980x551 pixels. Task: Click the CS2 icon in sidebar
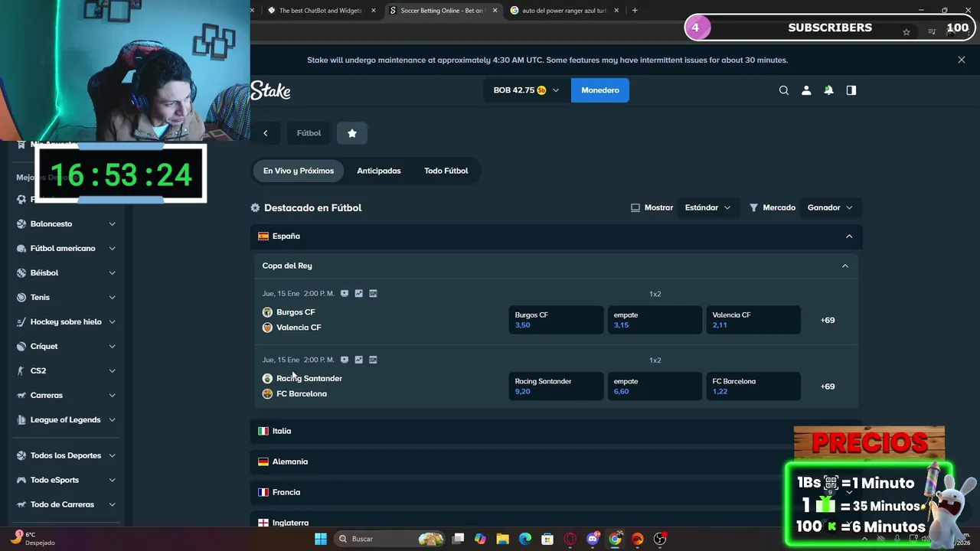(21, 371)
